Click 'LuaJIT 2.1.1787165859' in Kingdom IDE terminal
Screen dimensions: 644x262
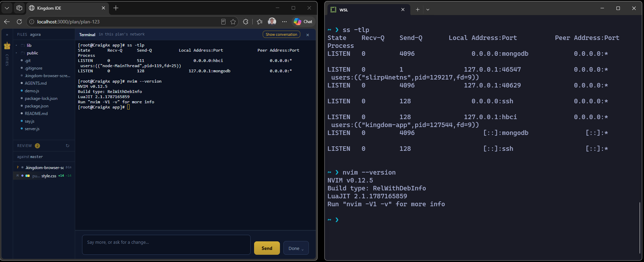click(104, 97)
